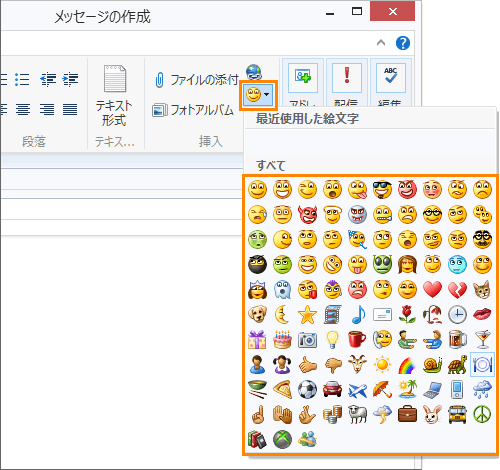The height and width of the screenshot is (470, 500).
Task: Insert the red devil emoticon
Action: [x=307, y=214]
